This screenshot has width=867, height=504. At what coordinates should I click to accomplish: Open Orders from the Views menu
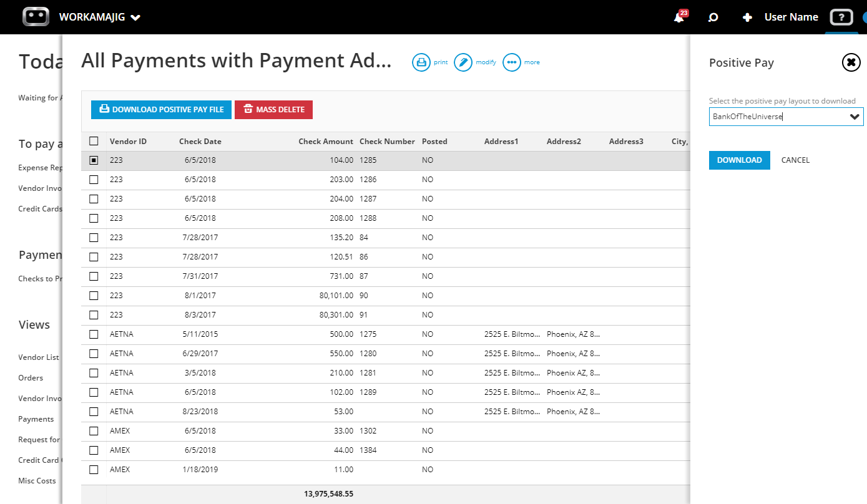pos(31,377)
